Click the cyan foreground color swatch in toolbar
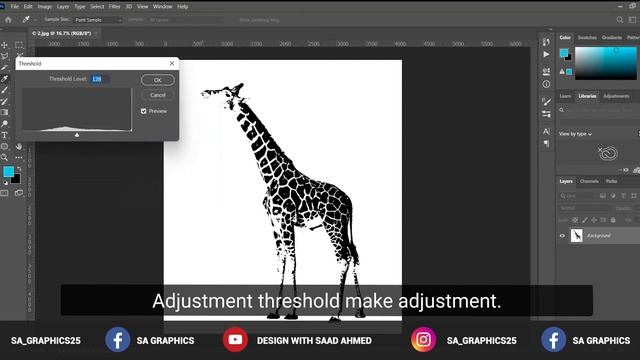The width and height of the screenshot is (640, 360). click(8, 172)
